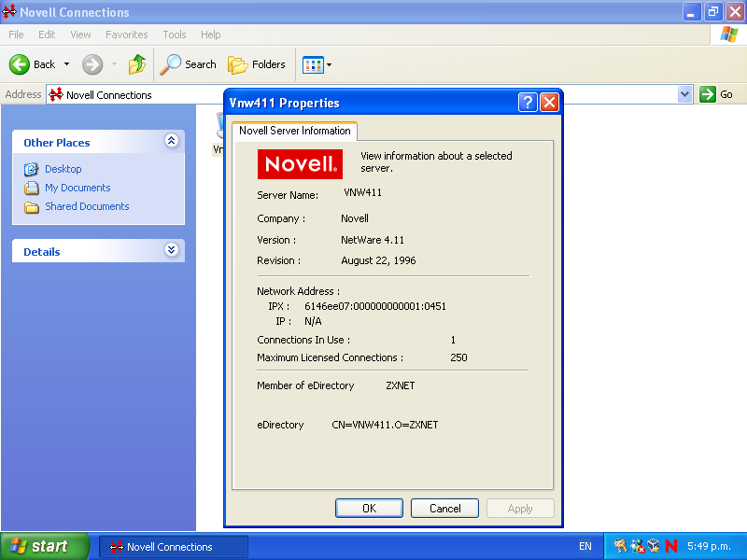Screen dimensions: 747x560
Task: Click the Novell Connections title bar icon
Action: [9, 11]
